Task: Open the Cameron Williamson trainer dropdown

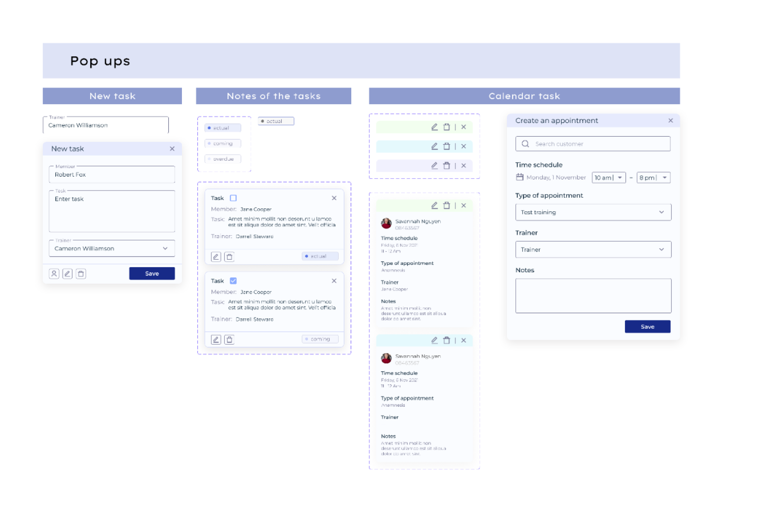Action: click(112, 249)
